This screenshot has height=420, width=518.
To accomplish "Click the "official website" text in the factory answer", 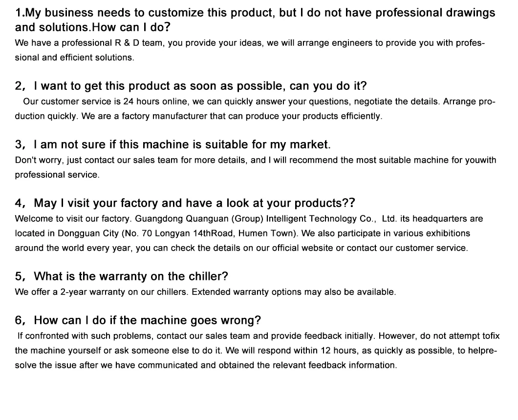I will pyautogui.click(x=299, y=248).
